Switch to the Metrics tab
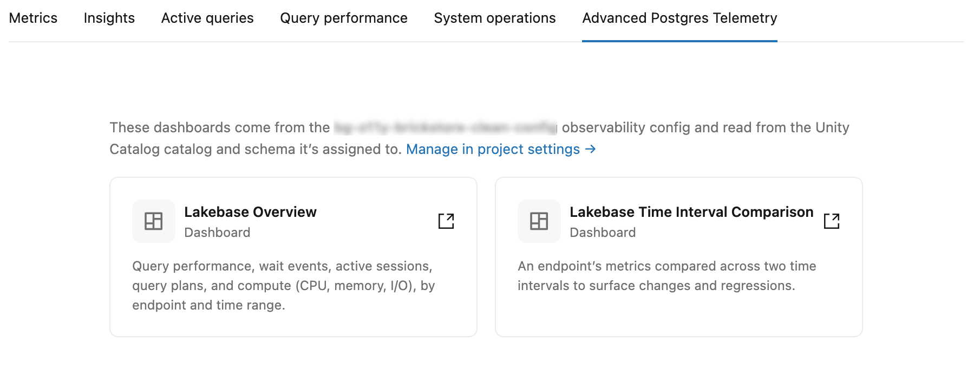Viewport: 980px width, 373px height. (x=33, y=18)
